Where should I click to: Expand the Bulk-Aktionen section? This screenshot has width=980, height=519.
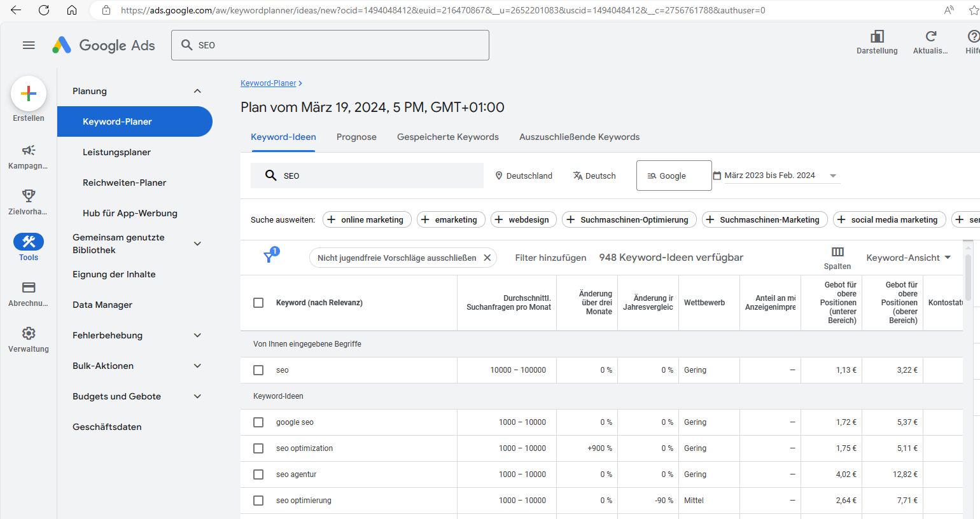click(197, 366)
